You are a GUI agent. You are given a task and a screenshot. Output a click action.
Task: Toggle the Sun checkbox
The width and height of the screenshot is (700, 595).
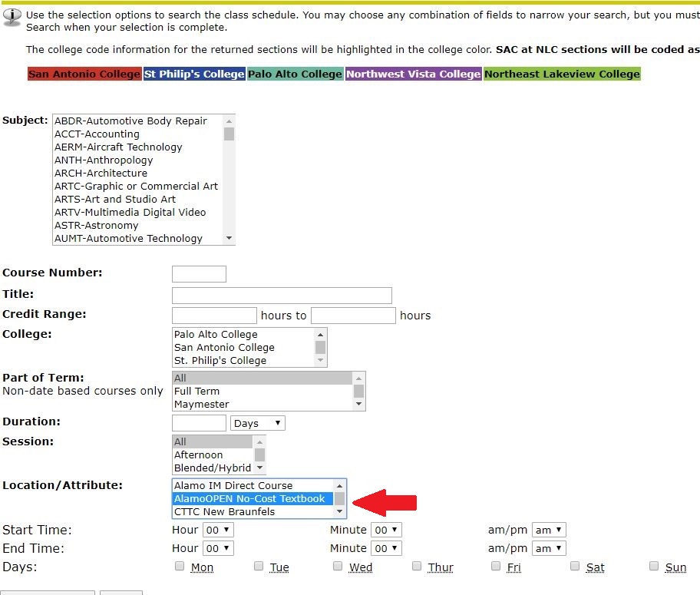pos(654,566)
